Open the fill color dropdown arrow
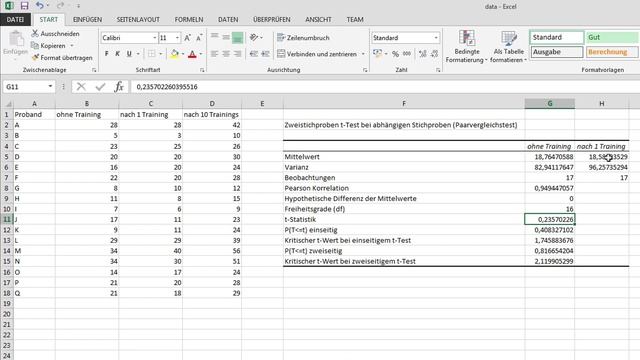Screen dimensions: 640x360 click(182, 54)
